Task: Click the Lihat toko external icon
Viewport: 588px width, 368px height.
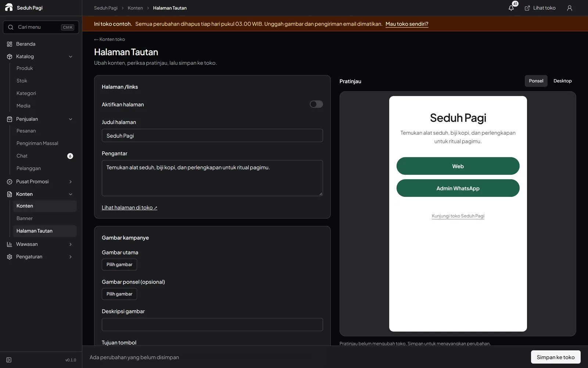Action: point(527,8)
